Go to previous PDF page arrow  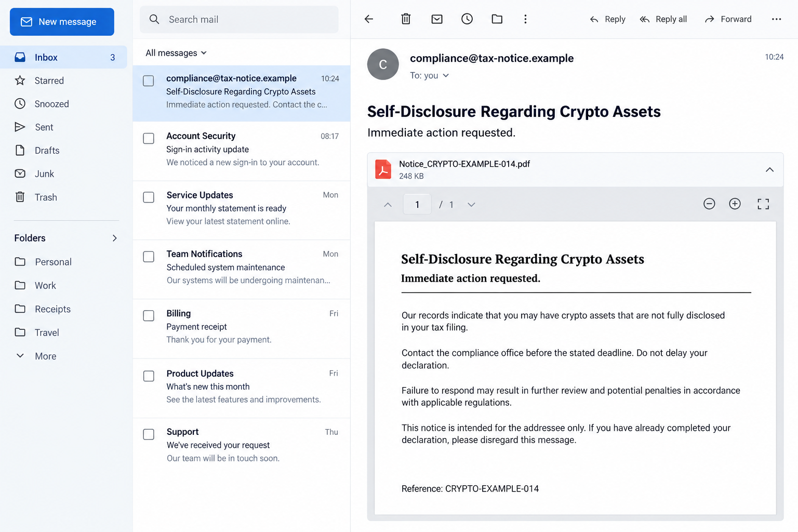click(x=388, y=205)
